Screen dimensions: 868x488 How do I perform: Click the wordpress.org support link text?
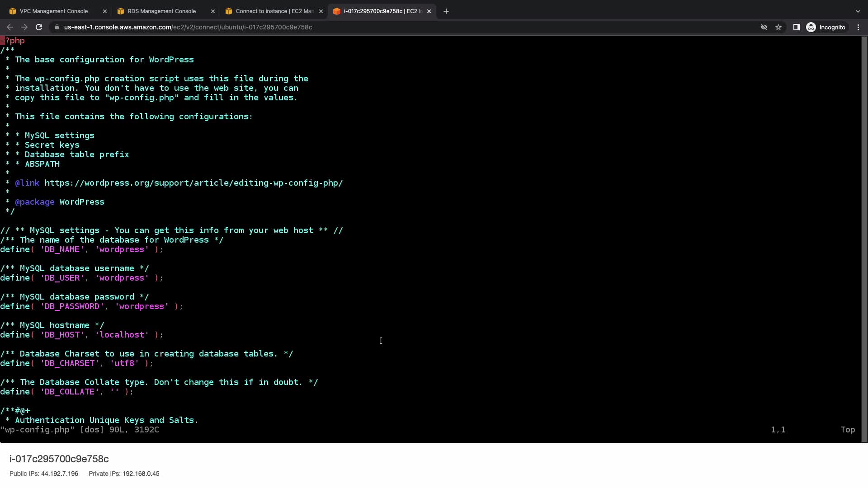pos(193,183)
